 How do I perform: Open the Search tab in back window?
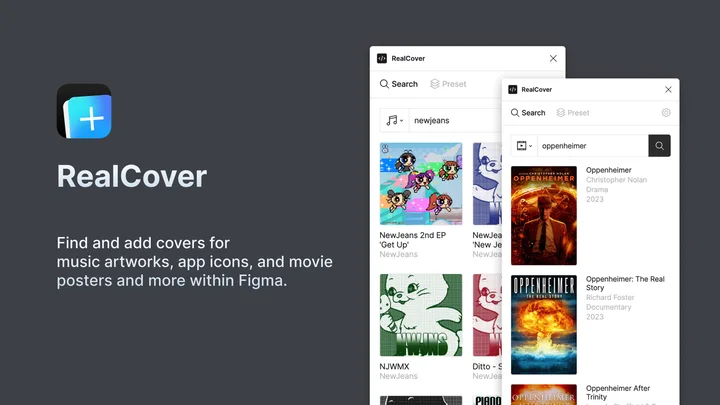tap(399, 84)
